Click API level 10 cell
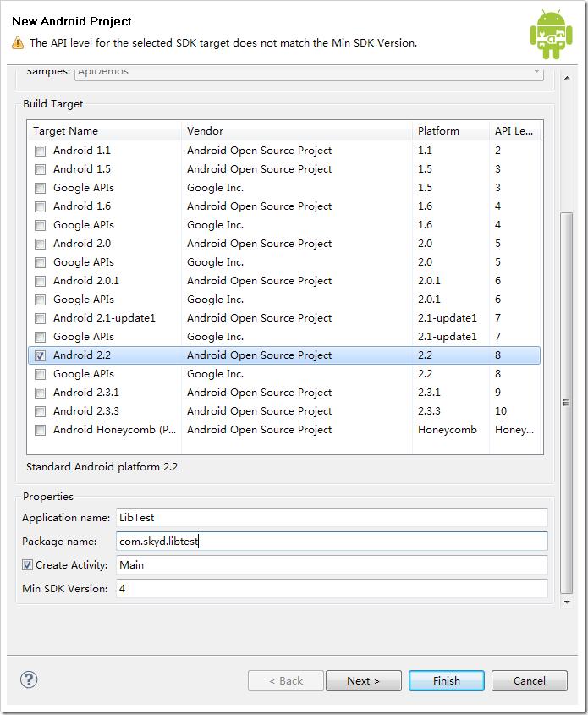Viewport: 588px width, 715px height. [x=501, y=411]
